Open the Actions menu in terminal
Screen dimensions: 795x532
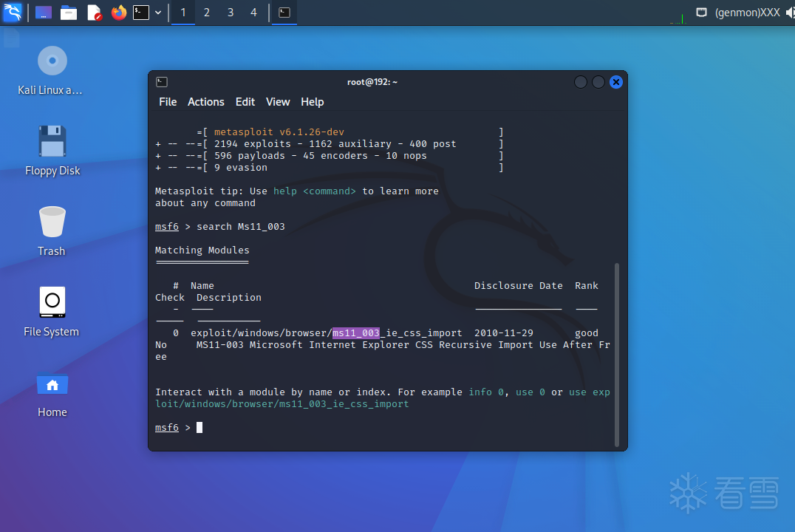[206, 102]
